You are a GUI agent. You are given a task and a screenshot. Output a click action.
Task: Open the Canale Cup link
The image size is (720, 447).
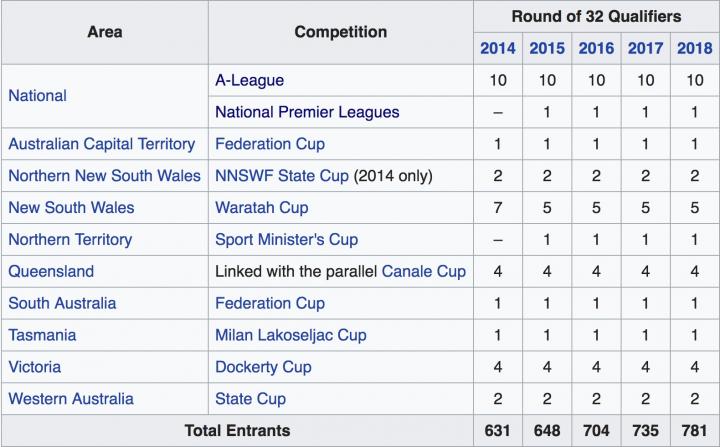pos(424,272)
